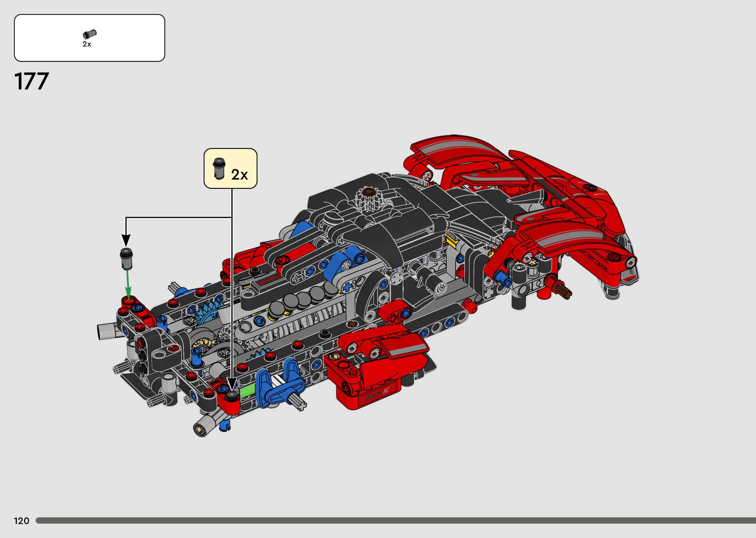Click the pin icon in the yellow callout

pos(219,168)
